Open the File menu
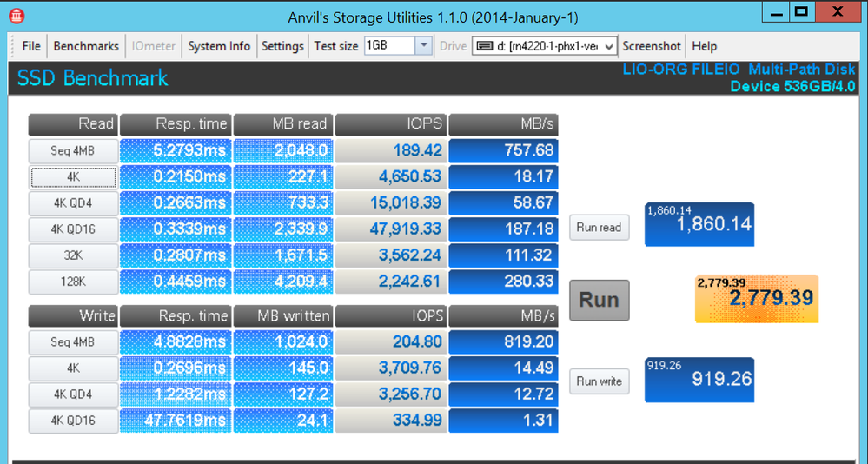The width and height of the screenshot is (868, 464). (31, 46)
